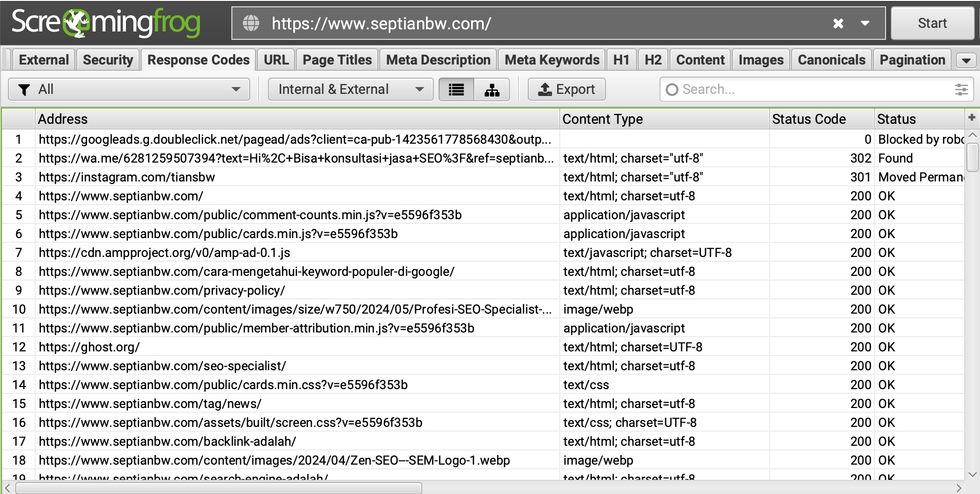This screenshot has height=494, width=980.
Task: Select the cara-mengetahui-keyword-populer-di-google row
Action: coord(483,271)
